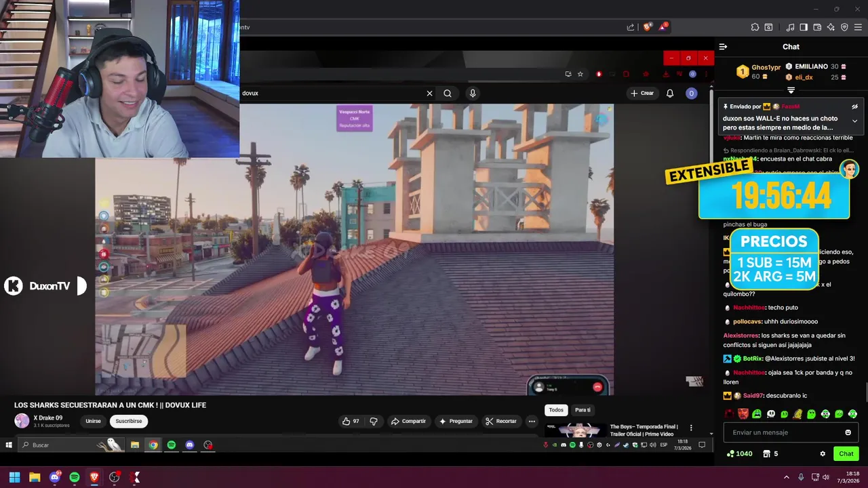The height and width of the screenshot is (488, 868).
Task: Click the Recortar clip button
Action: pos(501,422)
